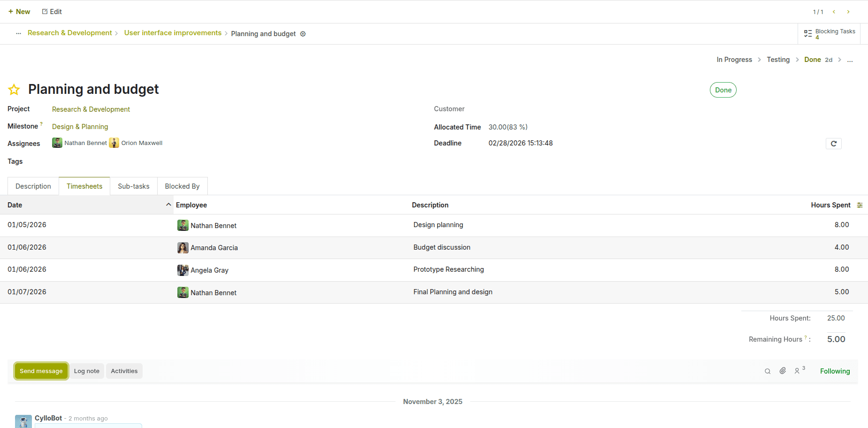Toggle the Done state badge
The image size is (868, 428).
click(x=723, y=90)
